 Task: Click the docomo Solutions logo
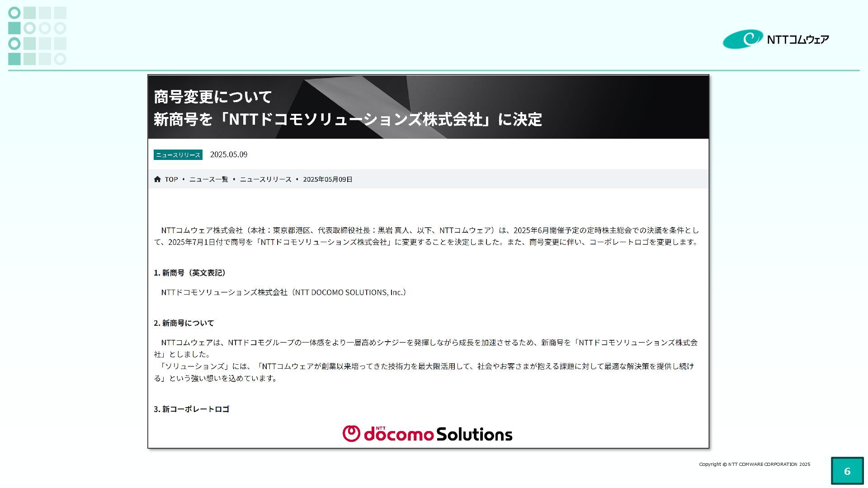pyautogui.click(x=427, y=434)
